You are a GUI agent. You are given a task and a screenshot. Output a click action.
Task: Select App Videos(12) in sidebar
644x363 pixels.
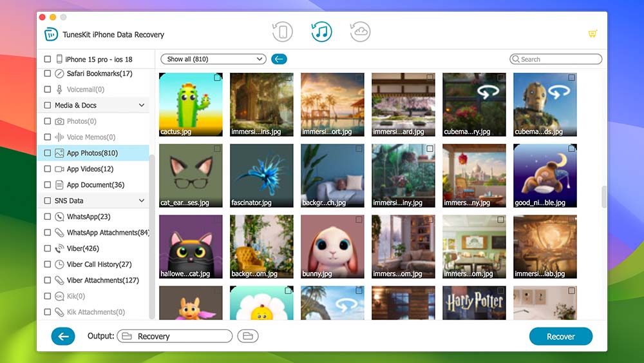coord(93,169)
